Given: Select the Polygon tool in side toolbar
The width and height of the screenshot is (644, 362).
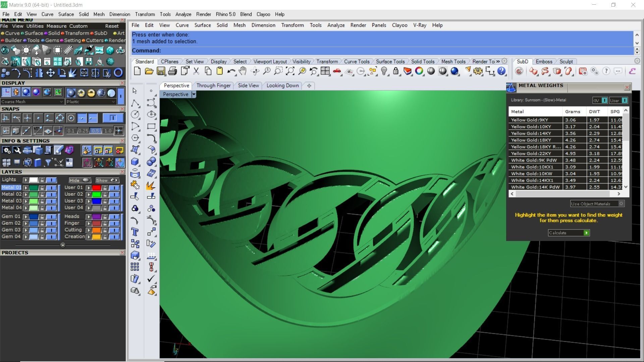Looking at the screenshot, I should click(x=135, y=138).
